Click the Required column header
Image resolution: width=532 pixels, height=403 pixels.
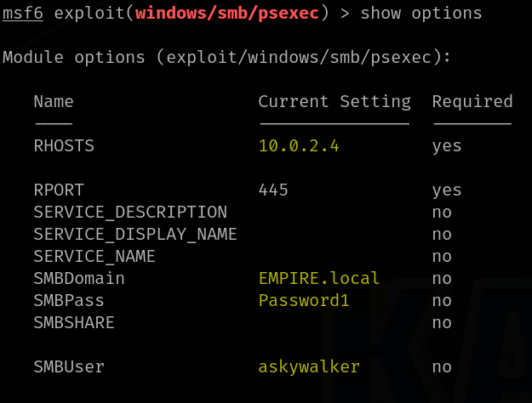pos(472,102)
